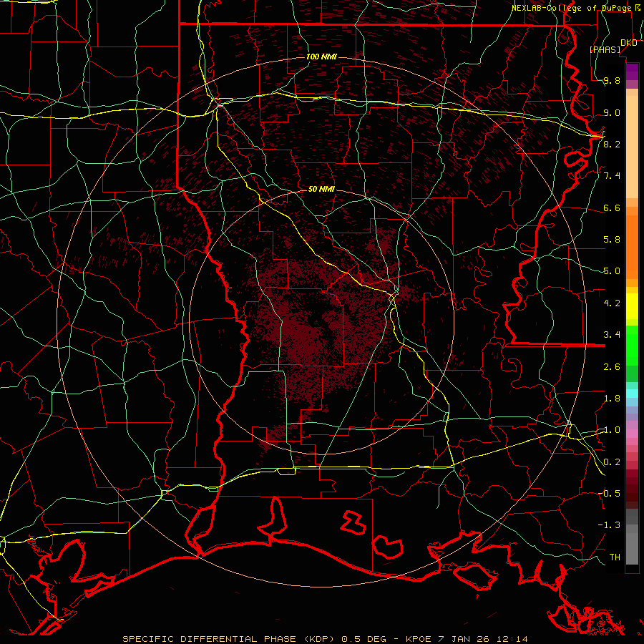Screen dimensions: 644x644
Task: Click the 5.0 value on color scale
Action: tap(612, 271)
